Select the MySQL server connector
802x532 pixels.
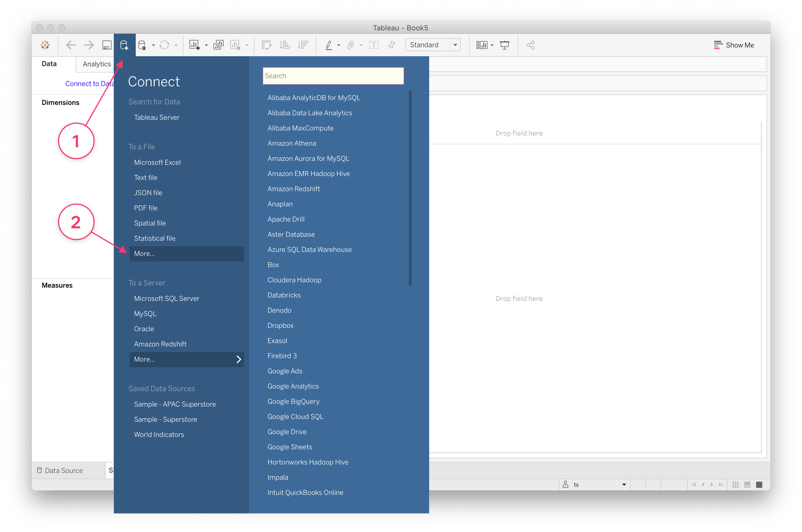pyautogui.click(x=145, y=314)
